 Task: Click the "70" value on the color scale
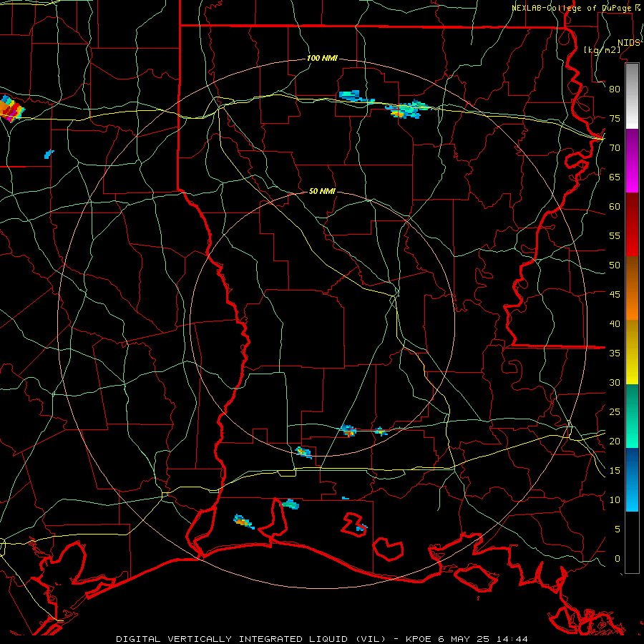[615, 148]
